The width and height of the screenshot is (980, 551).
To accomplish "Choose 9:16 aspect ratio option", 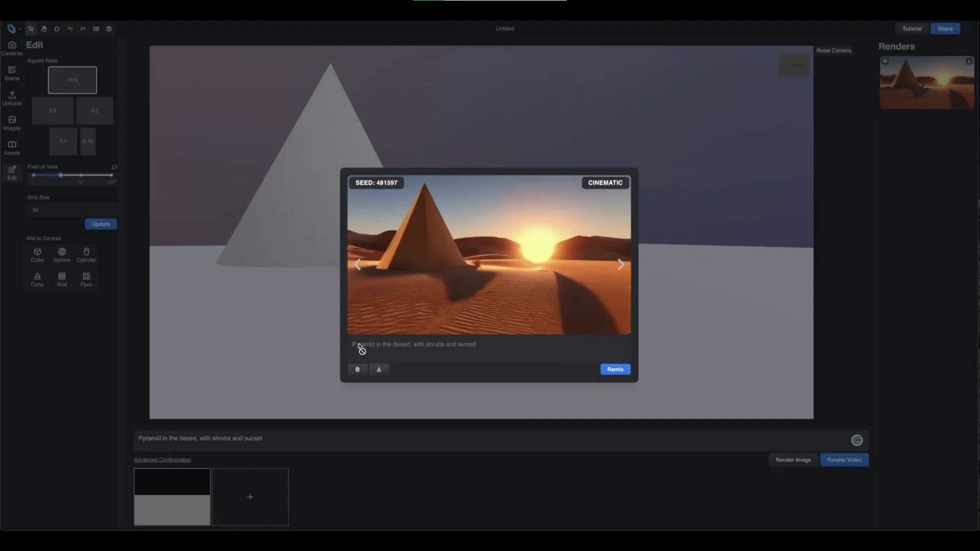I will coord(88,141).
